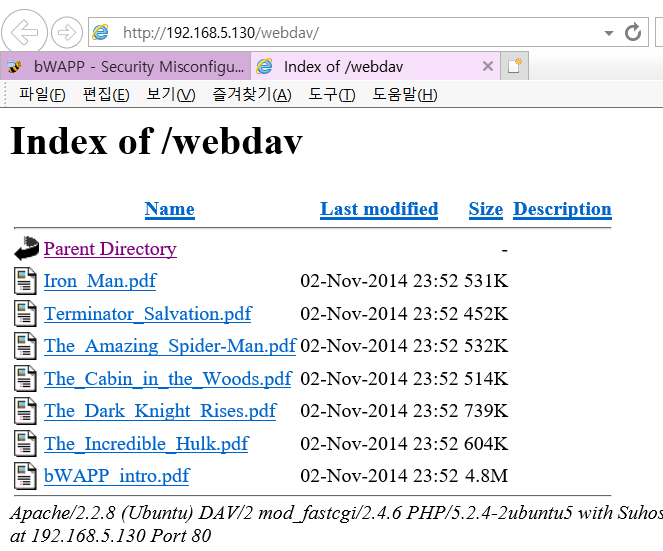This screenshot has width=663, height=551.
Task: Click the Apache/2.2.8 server signature text
Action: tap(336, 513)
